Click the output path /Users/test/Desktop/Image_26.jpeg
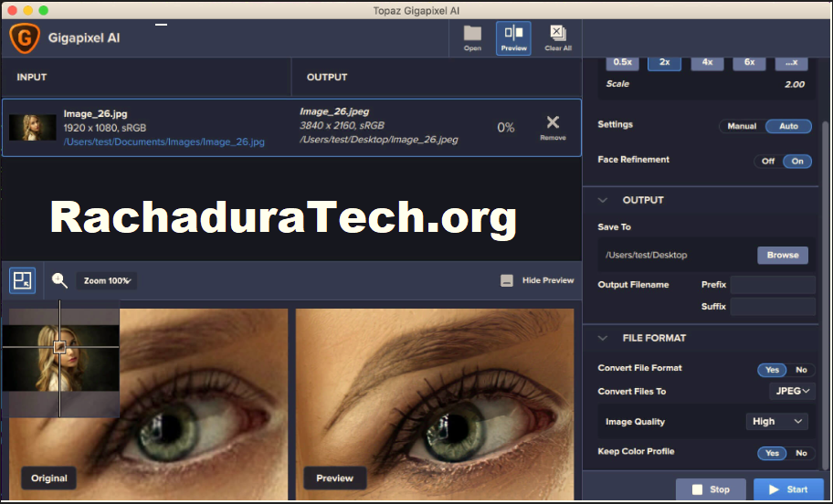 pyautogui.click(x=379, y=141)
